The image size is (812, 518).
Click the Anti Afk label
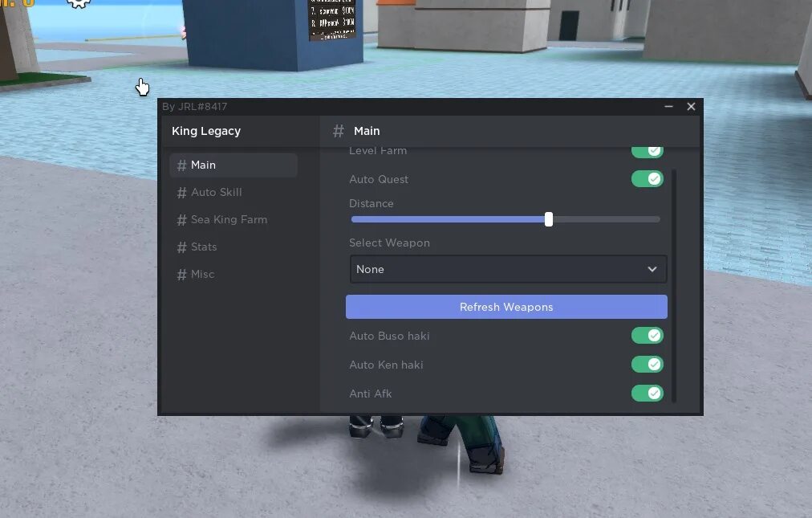tap(370, 394)
